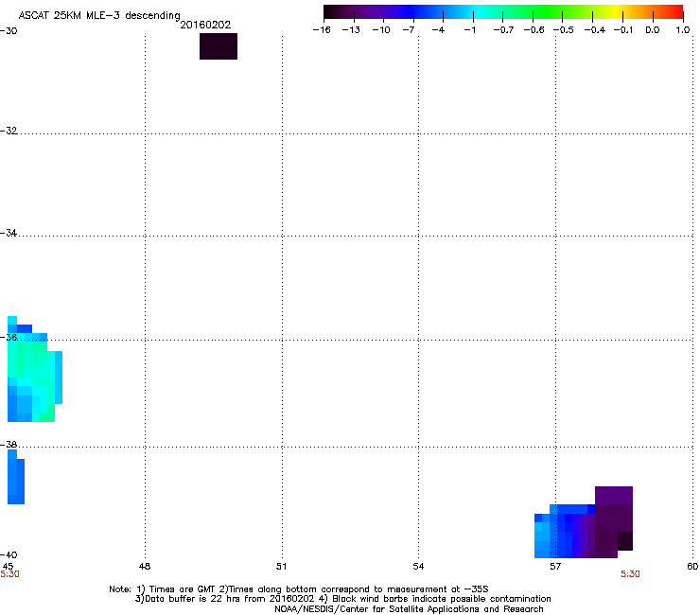Click latitude label -34
The image size is (700, 615).
click(x=9, y=233)
